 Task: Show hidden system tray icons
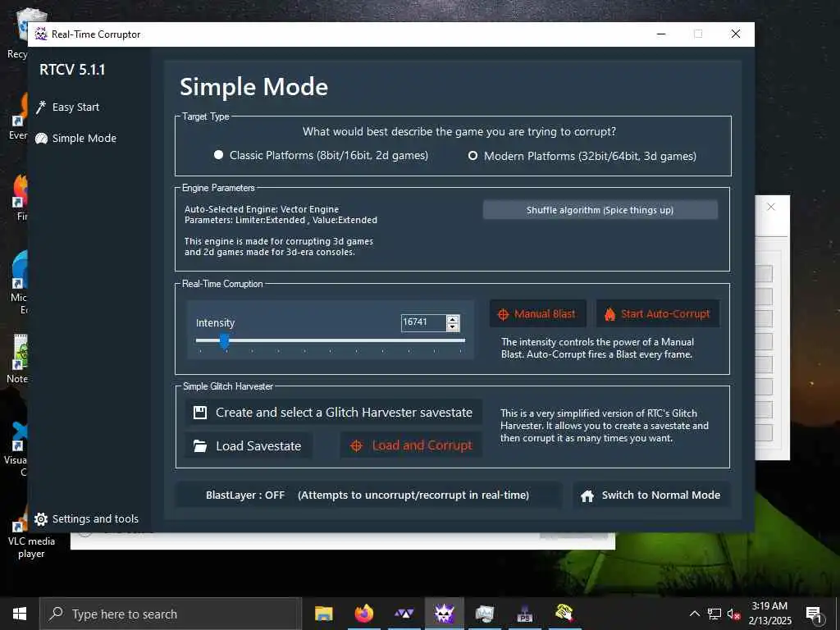pyautogui.click(x=694, y=614)
